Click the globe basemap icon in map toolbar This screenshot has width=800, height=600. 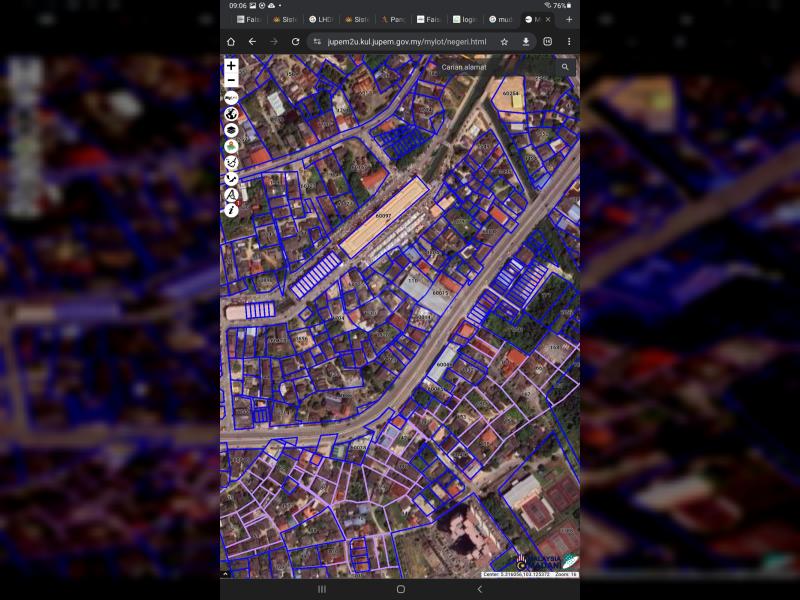click(x=231, y=114)
